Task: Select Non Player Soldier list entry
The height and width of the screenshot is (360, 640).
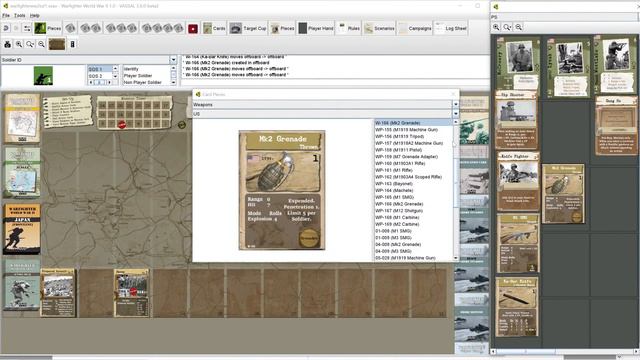Action: click(x=146, y=82)
